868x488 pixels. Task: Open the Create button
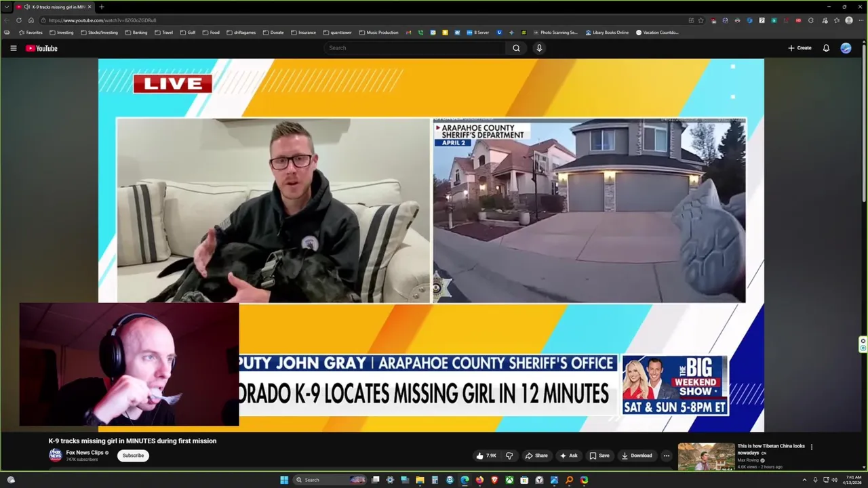(x=800, y=48)
